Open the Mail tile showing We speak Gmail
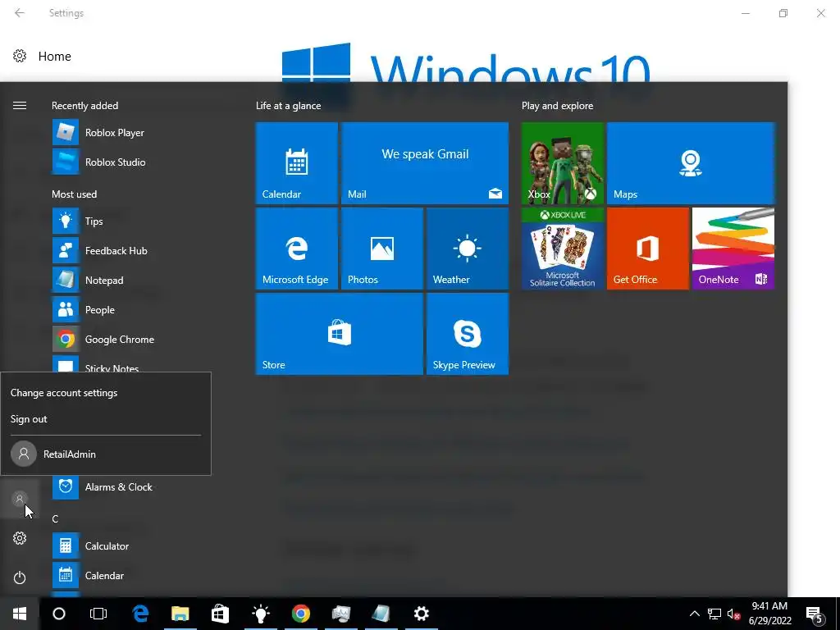 point(425,163)
